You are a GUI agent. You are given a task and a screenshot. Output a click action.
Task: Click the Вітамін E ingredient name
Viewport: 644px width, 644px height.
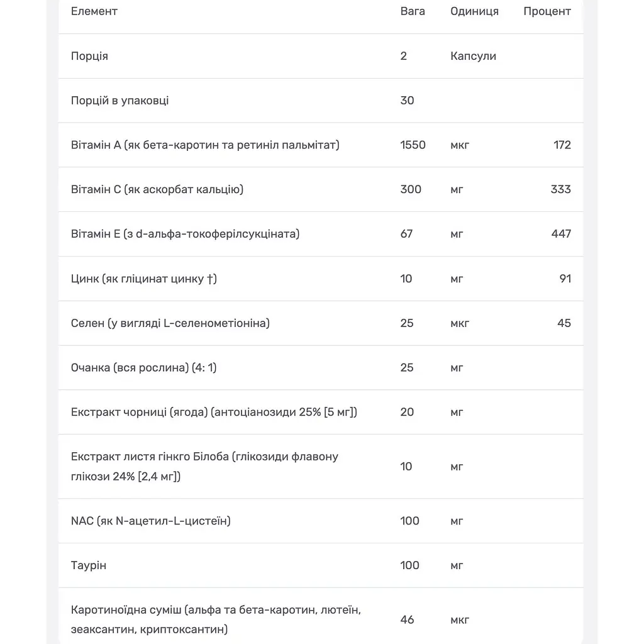186,234
